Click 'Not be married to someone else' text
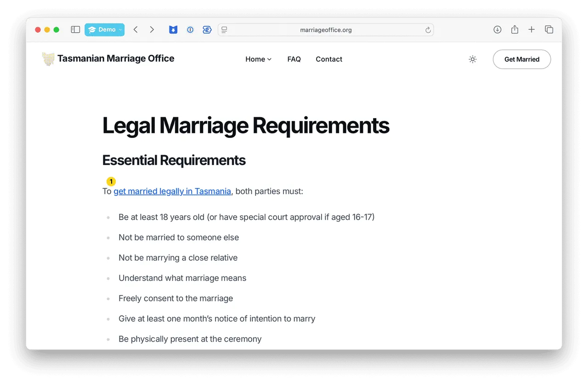Image resolution: width=588 pixels, height=384 pixels. click(179, 237)
